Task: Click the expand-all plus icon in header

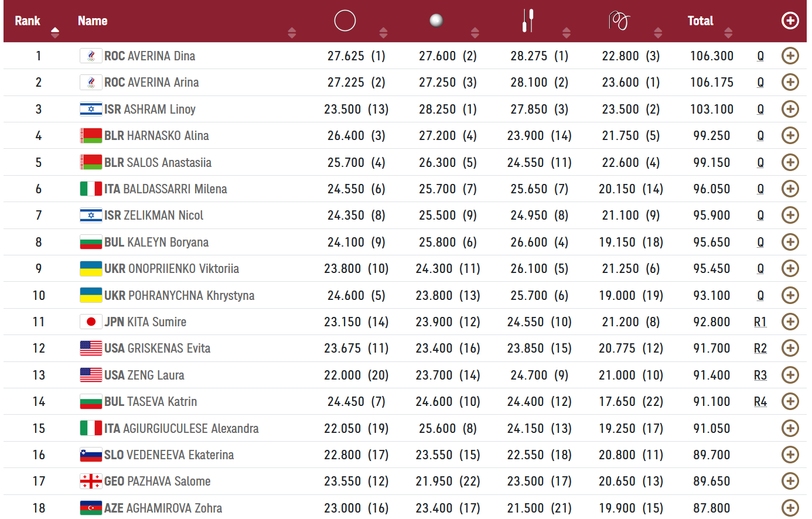Action: tap(790, 21)
